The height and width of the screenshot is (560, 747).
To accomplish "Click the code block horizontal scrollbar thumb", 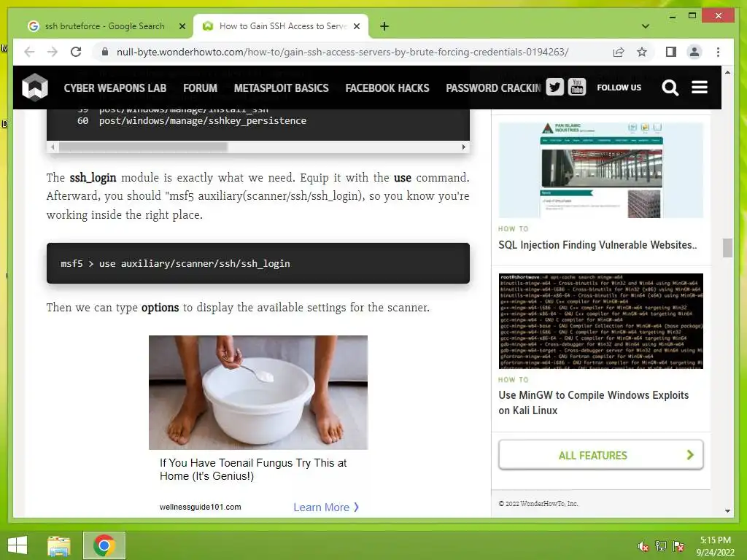I will pos(143,147).
